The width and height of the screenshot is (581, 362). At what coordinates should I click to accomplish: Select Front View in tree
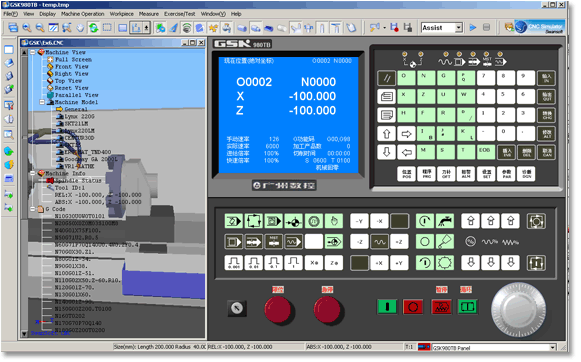tap(72, 67)
